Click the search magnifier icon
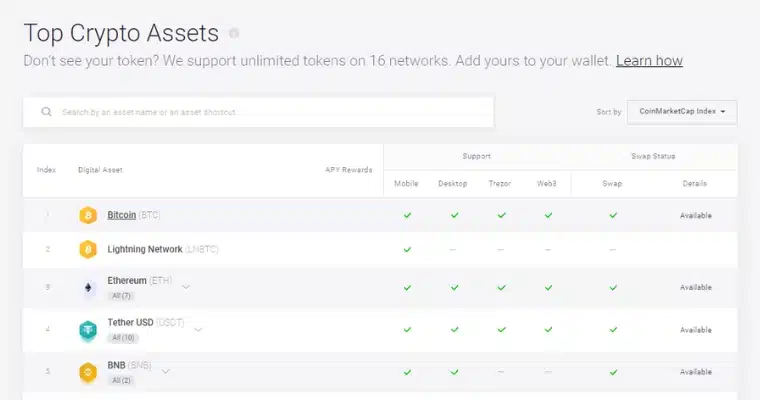Image resolution: width=760 pixels, height=400 pixels. coord(47,112)
